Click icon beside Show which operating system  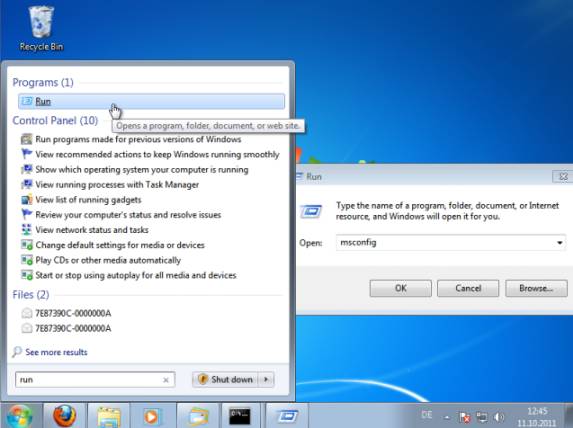pos(26,169)
